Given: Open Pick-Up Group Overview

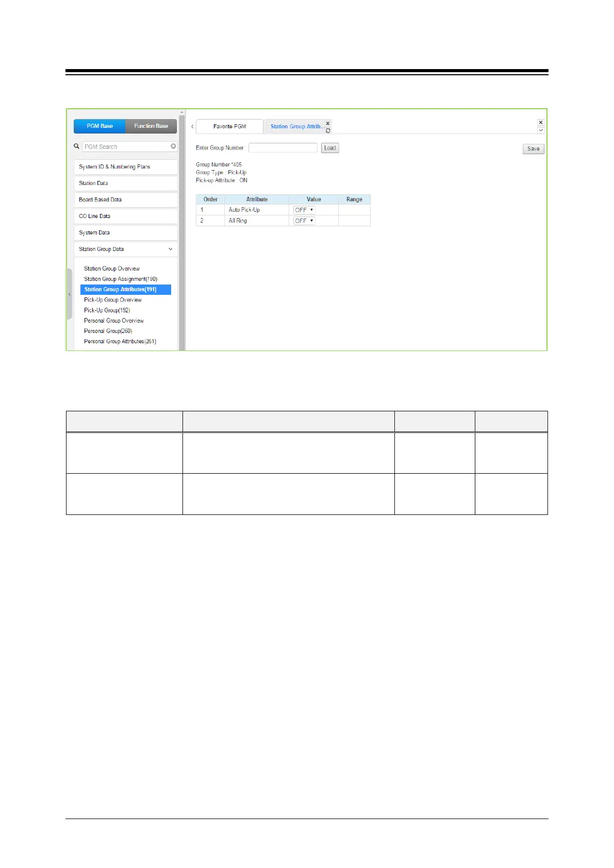Looking at the screenshot, I should click(113, 300).
